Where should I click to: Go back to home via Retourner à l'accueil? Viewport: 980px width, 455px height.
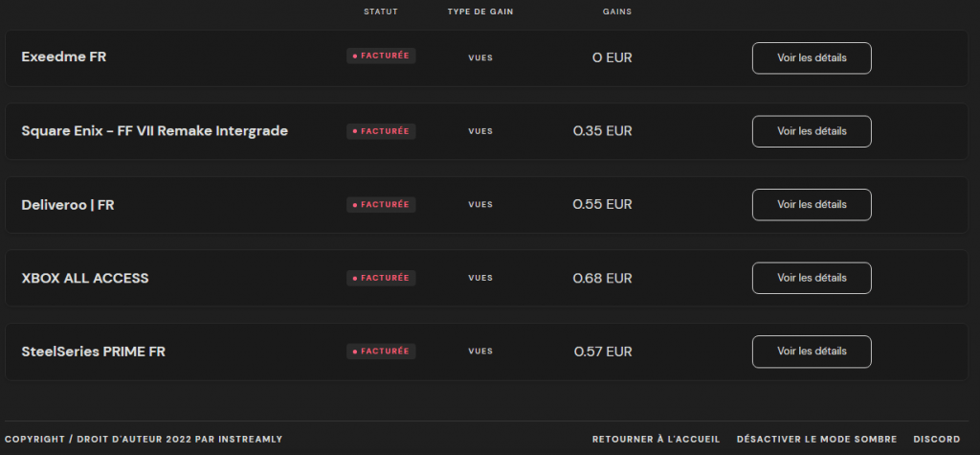656,439
